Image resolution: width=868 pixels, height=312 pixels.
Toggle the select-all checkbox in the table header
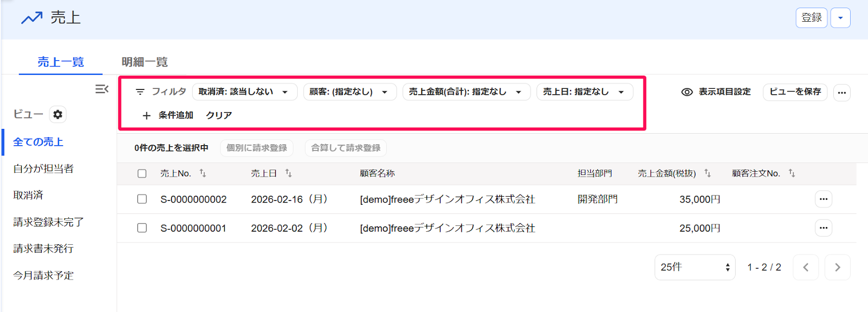point(142,173)
